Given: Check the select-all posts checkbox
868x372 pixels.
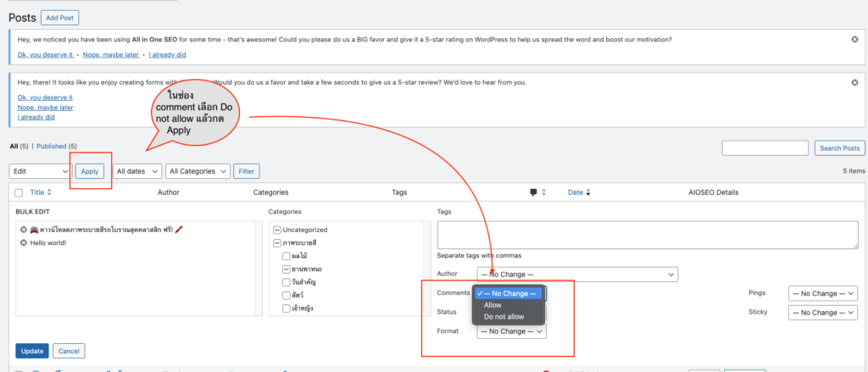Looking at the screenshot, I should tap(19, 193).
